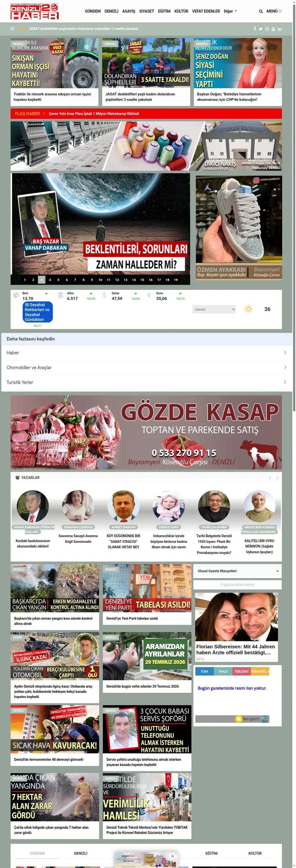Visit the Facebook icon in ticker bar
Image resolution: width=296 pixels, height=868 pixels.
point(255,29)
